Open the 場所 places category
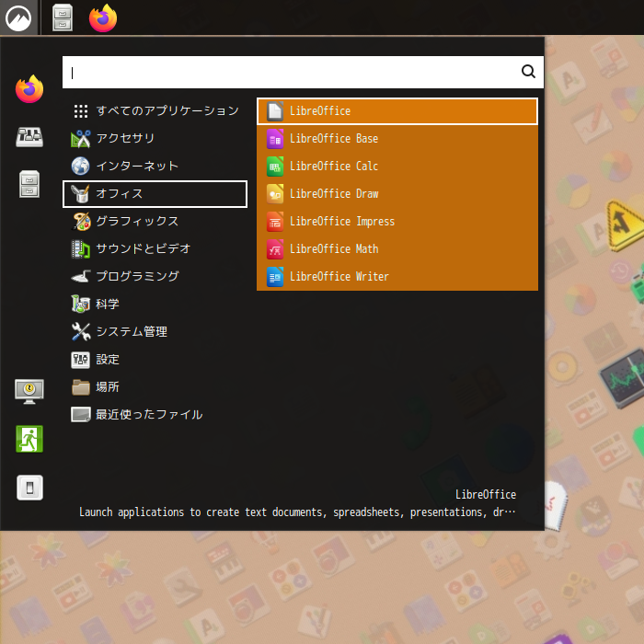 155,387
